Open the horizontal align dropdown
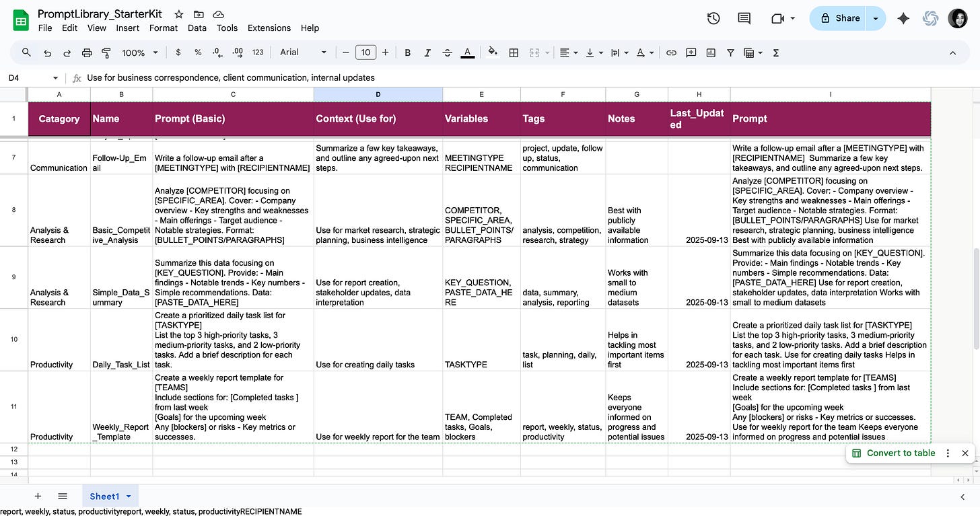Screen dimensions: 980x516 [568, 52]
